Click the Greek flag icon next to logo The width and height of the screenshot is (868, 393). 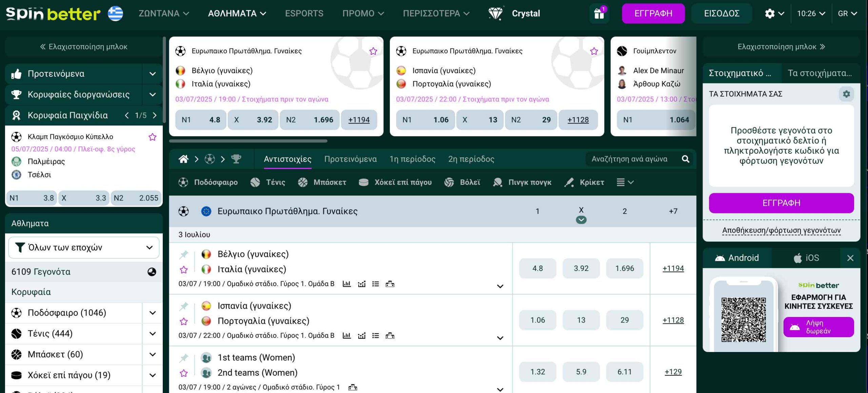point(115,14)
